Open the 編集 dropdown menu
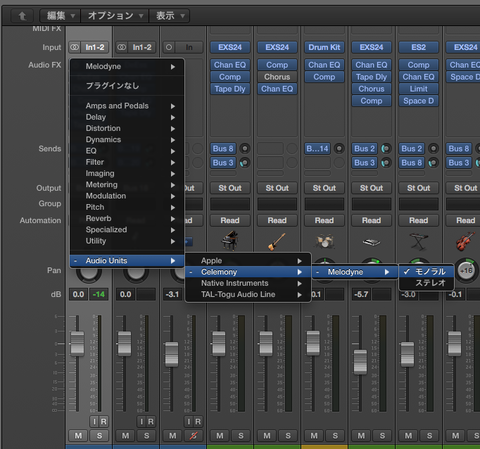This screenshot has width=480, height=449. tap(60, 16)
